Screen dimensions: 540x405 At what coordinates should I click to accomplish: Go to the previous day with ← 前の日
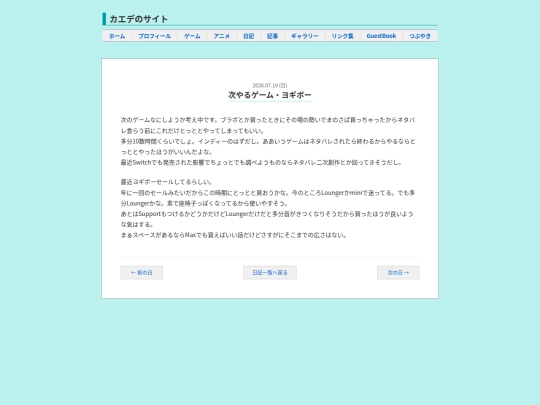point(142,272)
